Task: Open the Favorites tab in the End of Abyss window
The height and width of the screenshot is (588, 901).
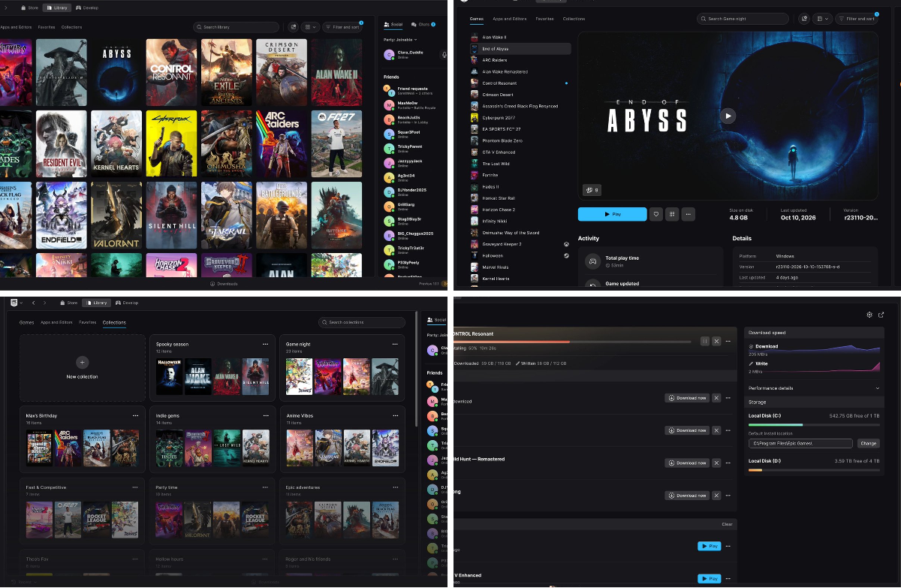Action: point(545,19)
